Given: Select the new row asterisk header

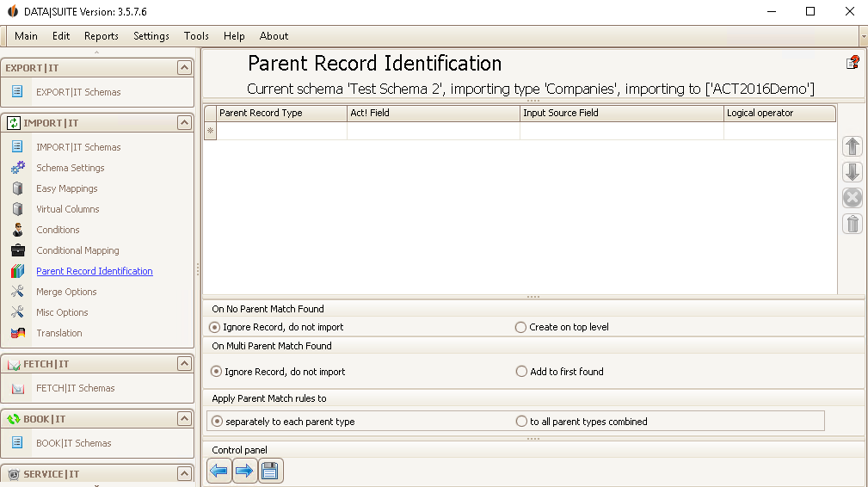Looking at the screenshot, I should click(x=211, y=131).
